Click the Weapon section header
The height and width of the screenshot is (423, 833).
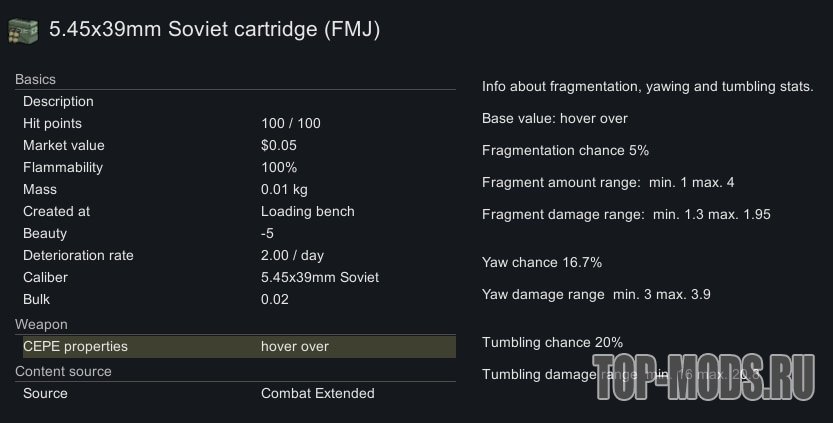tap(41, 324)
